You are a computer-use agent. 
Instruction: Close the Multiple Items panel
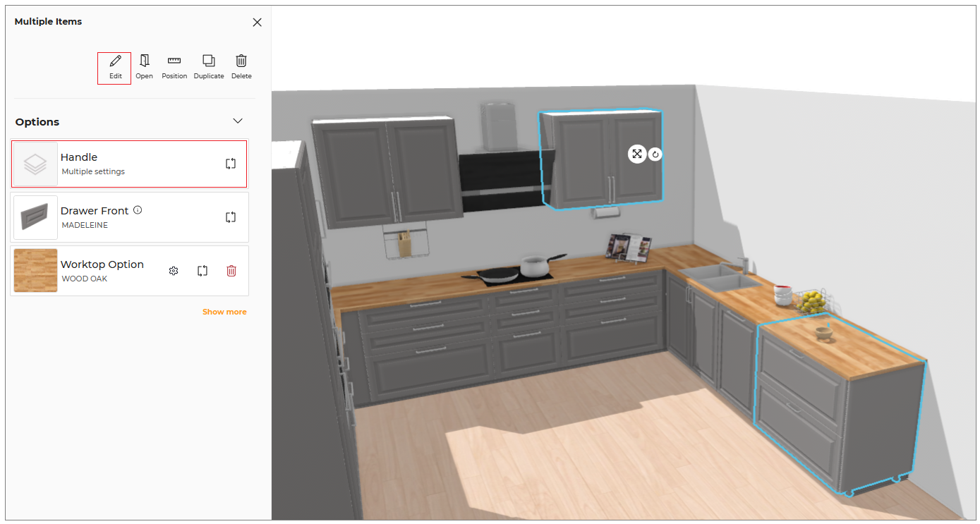click(x=257, y=22)
